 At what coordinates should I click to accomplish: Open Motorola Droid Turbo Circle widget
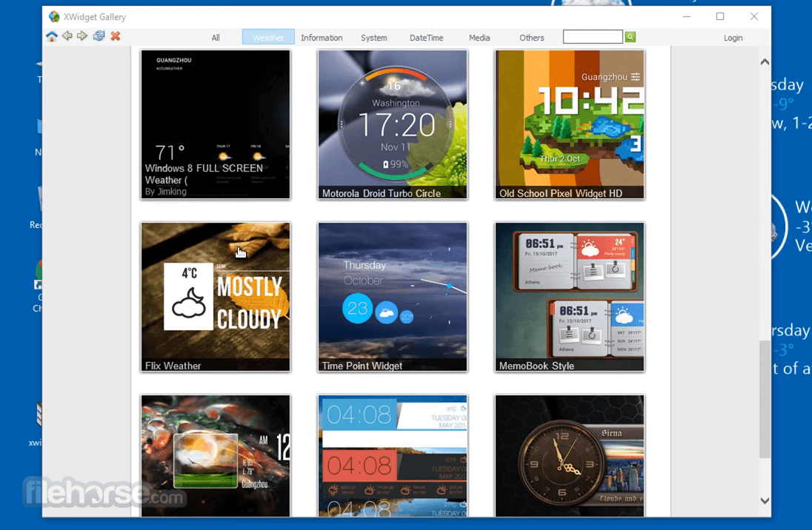[393, 124]
